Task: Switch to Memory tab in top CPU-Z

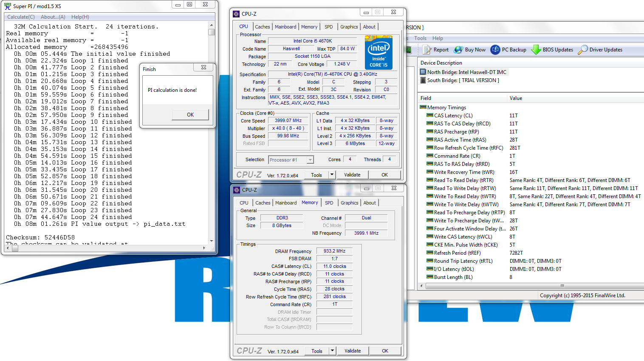Action: pyautogui.click(x=309, y=27)
